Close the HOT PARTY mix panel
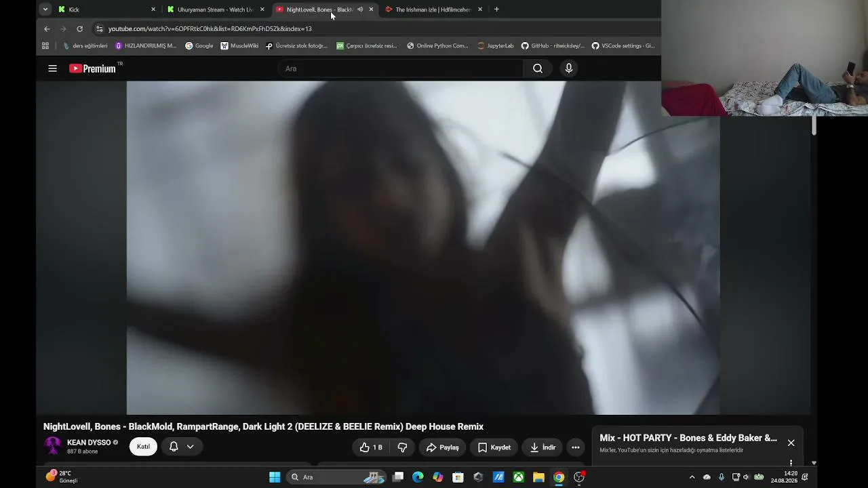The height and width of the screenshot is (488, 868). pos(791,443)
